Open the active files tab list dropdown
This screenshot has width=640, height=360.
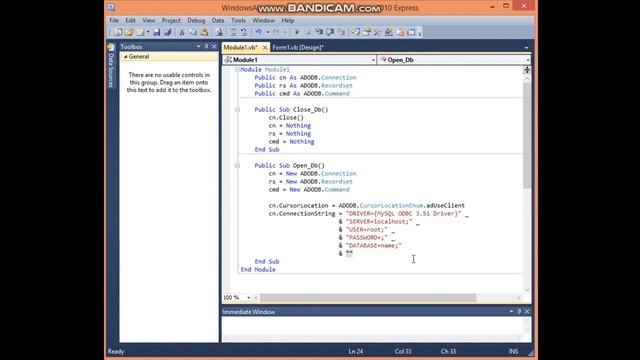[527, 48]
